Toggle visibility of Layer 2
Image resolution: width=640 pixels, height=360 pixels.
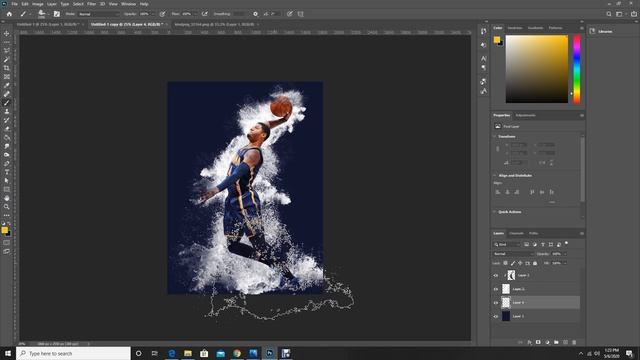[x=496, y=289]
